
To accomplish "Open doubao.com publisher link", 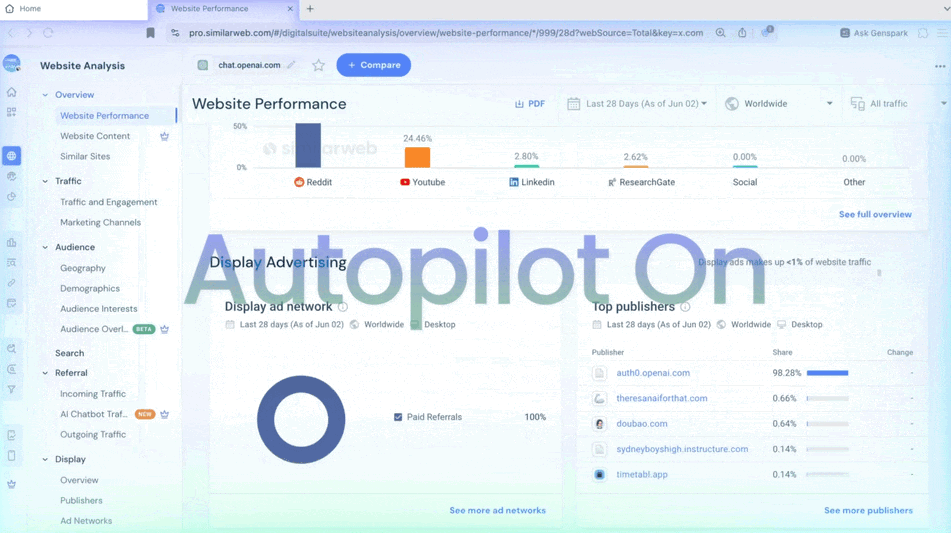I will pyautogui.click(x=642, y=424).
